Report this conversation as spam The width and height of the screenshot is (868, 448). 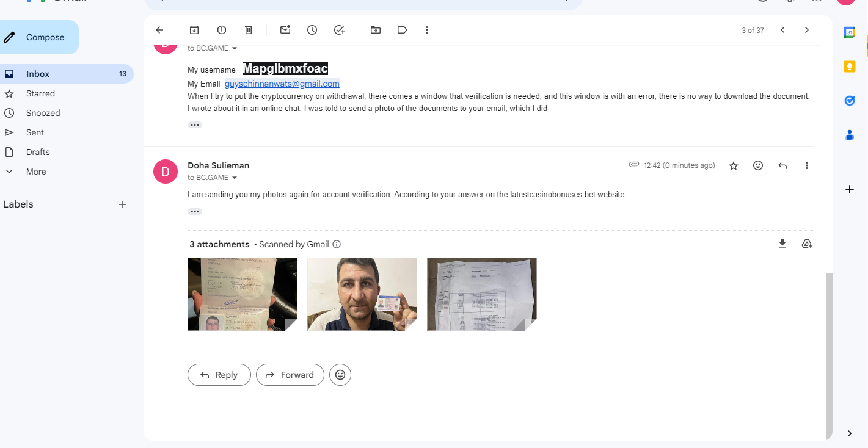(x=222, y=30)
